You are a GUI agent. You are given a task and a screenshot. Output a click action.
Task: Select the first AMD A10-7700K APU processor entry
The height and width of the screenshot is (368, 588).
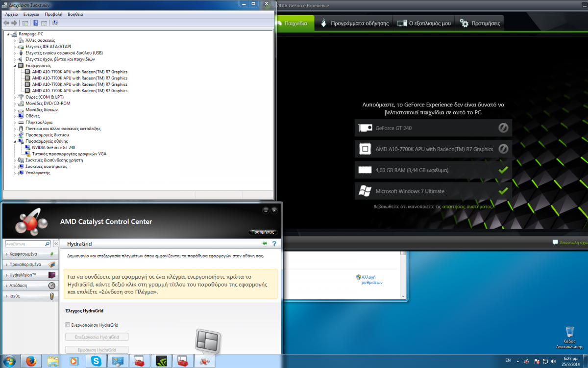click(x=79, y=72)
